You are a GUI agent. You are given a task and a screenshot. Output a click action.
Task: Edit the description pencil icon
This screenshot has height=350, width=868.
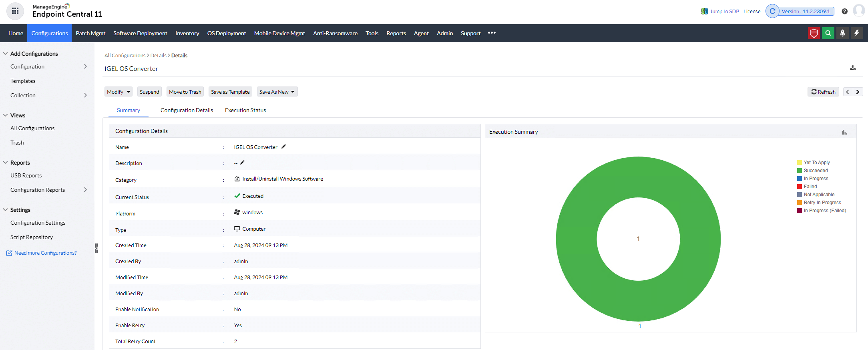click(242, 163)
